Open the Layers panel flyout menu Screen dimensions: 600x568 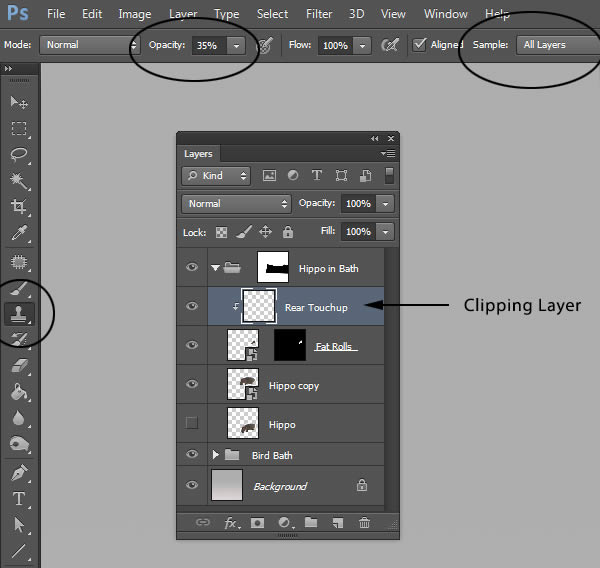pyautogui.click(x=388, y=153)
